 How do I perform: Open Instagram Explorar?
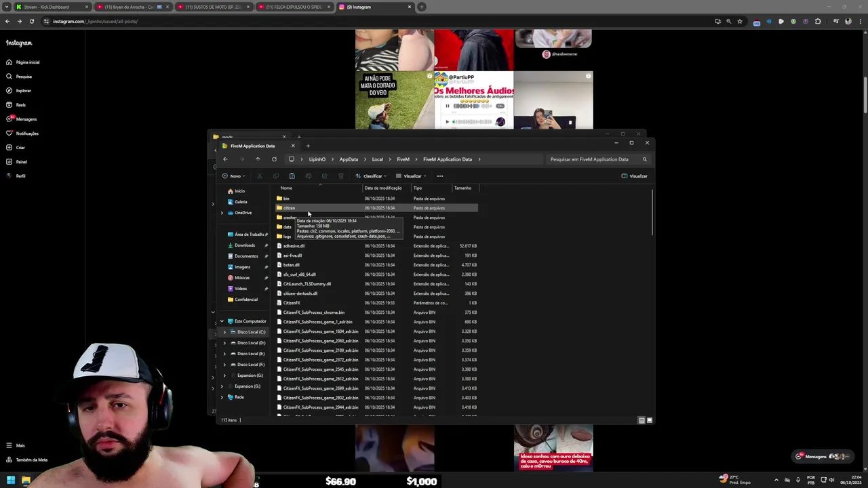click(x=19, y=91)
